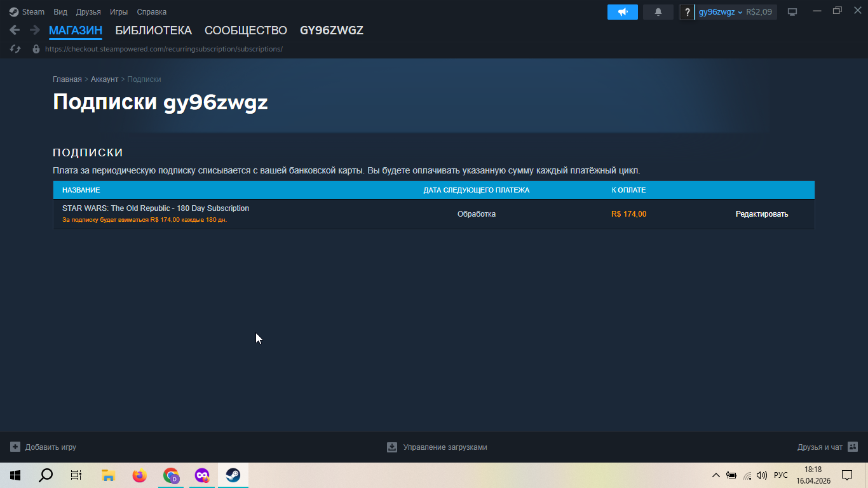Image resolution: width=868 pixels, height=488 pixels.
Task: Click the Обработка payment status
Action: pyautogui.click(x=477, y=214)
